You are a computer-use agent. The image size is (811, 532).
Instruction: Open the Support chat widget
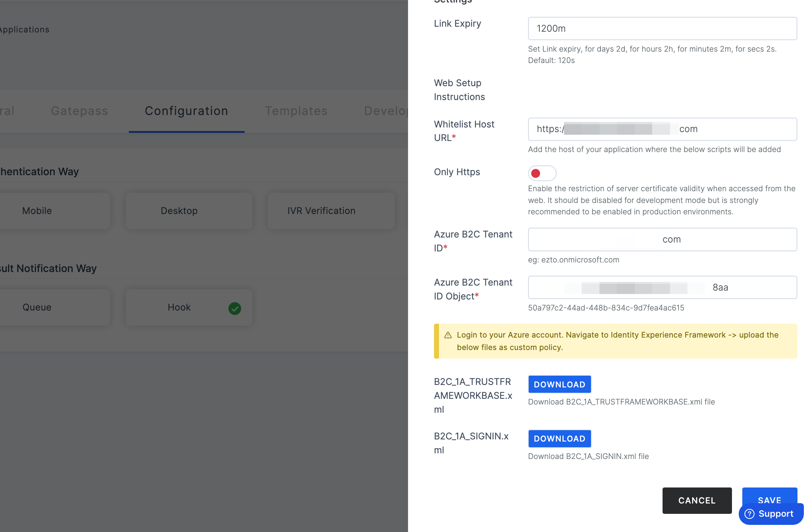(771, 514)
